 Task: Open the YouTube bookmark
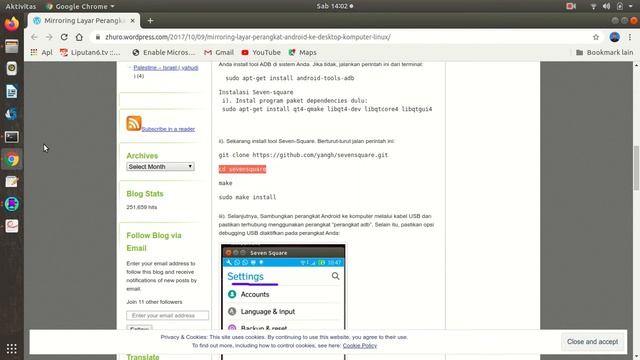[x=261, y=52]
